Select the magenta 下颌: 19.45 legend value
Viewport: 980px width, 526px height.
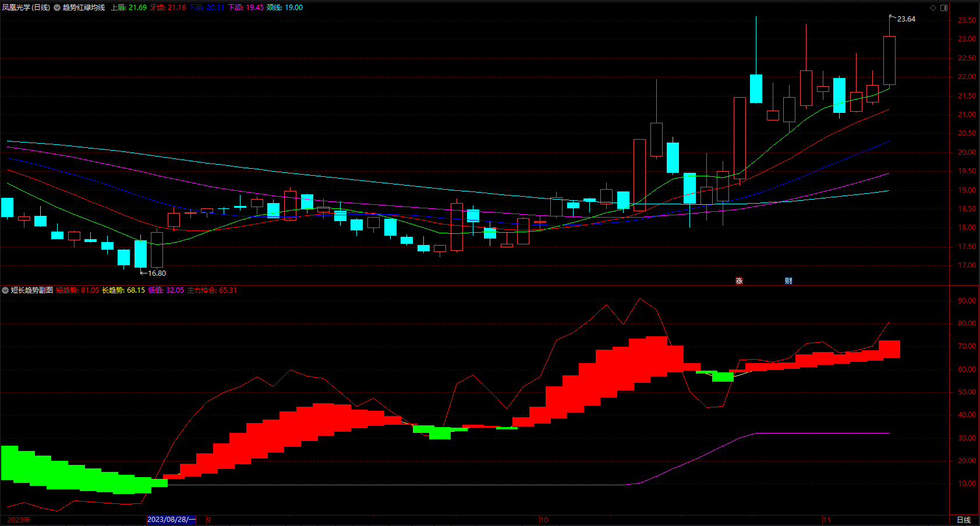click(246, 8)
